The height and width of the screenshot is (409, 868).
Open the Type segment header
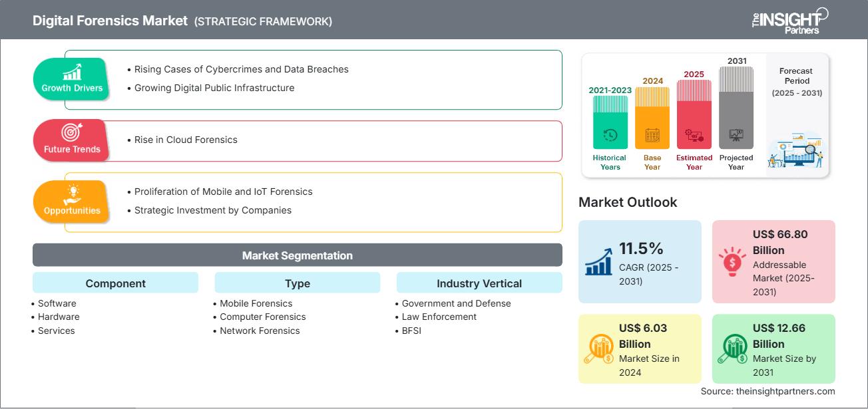click(x=298, y=283)
